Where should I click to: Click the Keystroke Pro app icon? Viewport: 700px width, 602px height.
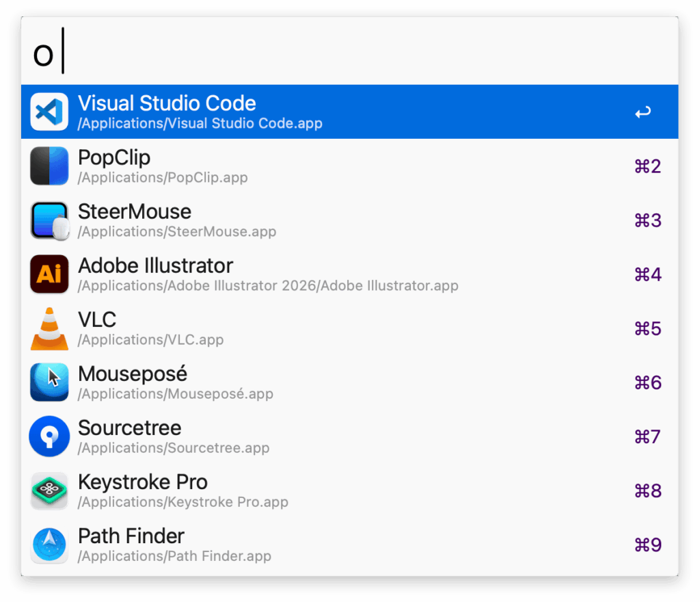pos(49,490)
